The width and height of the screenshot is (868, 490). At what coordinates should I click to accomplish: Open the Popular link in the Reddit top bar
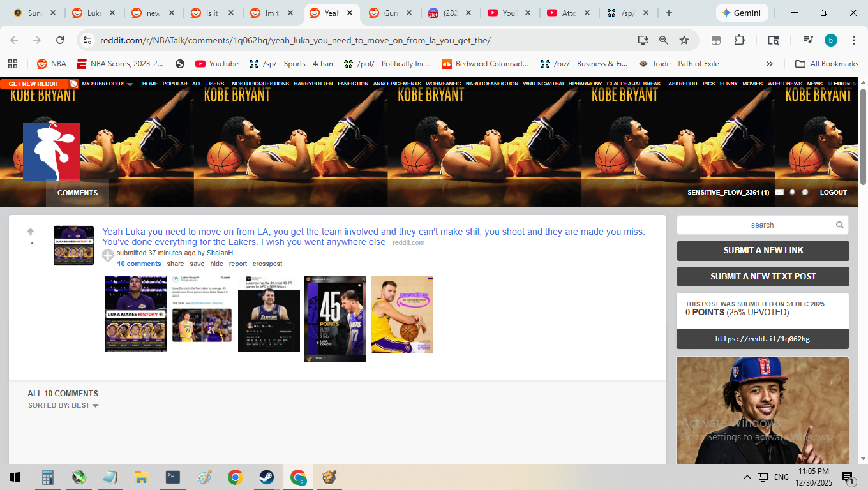(x=175, y=84)
